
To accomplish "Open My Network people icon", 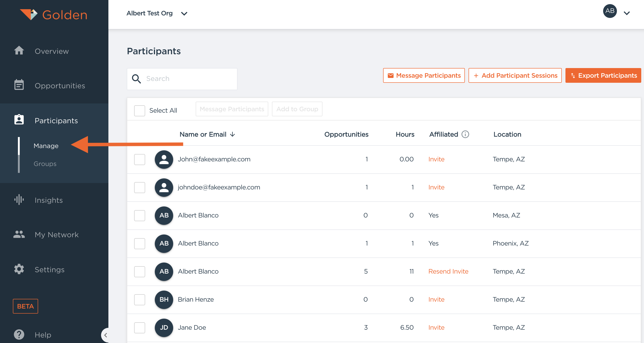I will (x=19, y=234).
